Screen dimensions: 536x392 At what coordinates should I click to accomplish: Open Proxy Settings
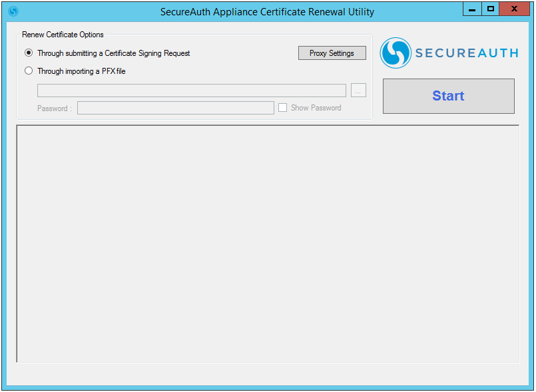click(332, 53)
